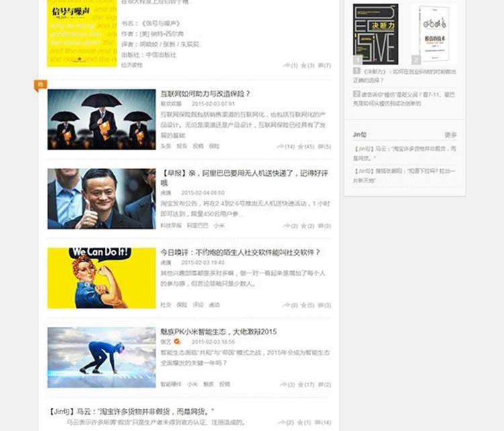Favorite the 魅族PK小米智能生态 article
Image resolution: width=504 pixels, height=431 pixels.
pyautogui.click(x=306, y=385)
